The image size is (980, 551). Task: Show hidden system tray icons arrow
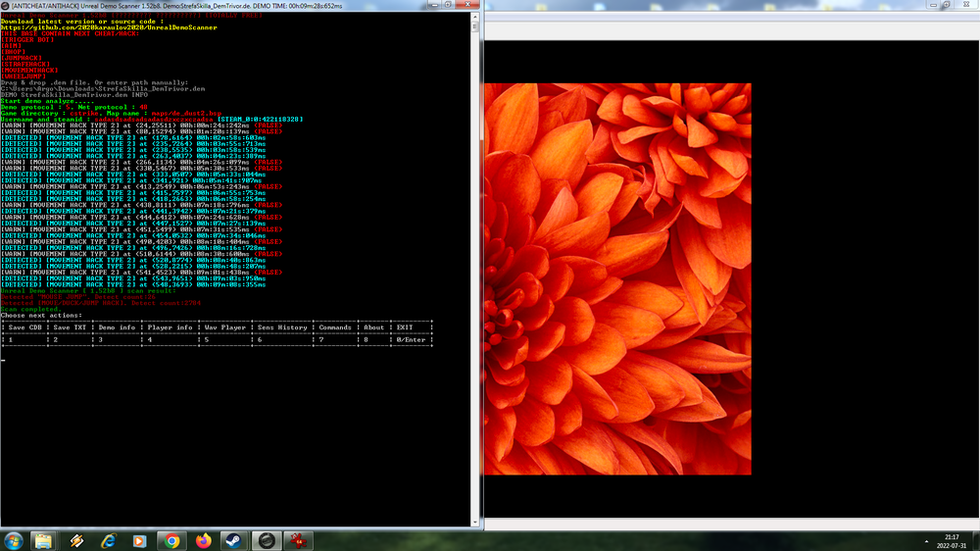[926, 541]
